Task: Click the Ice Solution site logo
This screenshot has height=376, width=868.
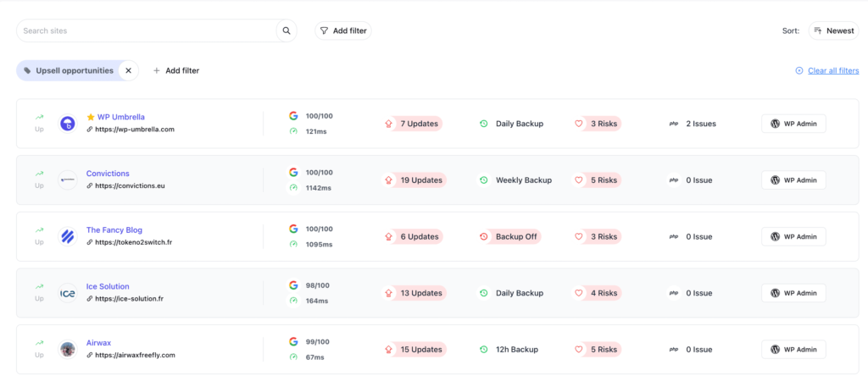Action: 67,293
